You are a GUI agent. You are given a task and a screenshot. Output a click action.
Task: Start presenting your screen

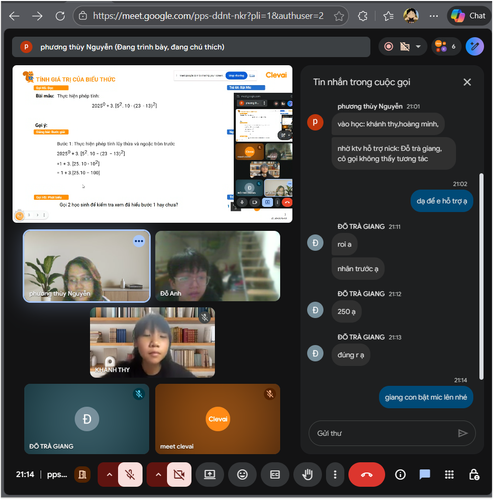click(210, 475)
